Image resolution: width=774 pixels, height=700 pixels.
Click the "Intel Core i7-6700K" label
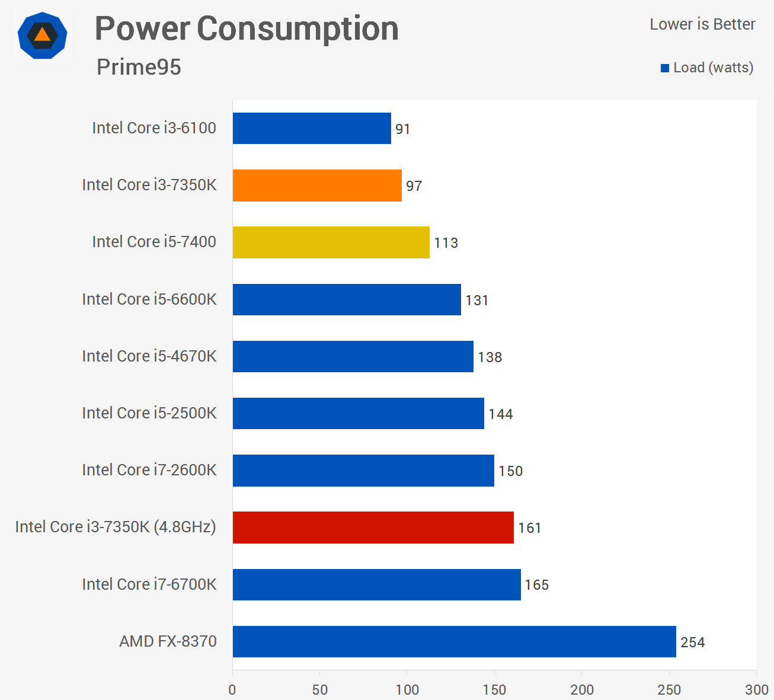coord(149,584)
